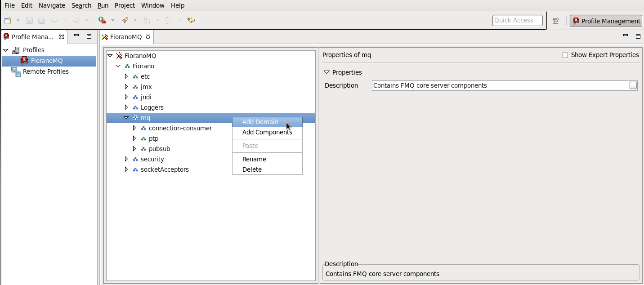Image resolution: width=644 pixels, height=285 pixels.
Task: Open the Project menu
Action: point(125,5)
